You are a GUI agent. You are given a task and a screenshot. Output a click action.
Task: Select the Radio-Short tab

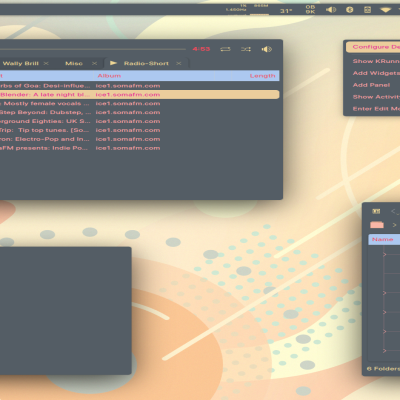tap(146, 63)
